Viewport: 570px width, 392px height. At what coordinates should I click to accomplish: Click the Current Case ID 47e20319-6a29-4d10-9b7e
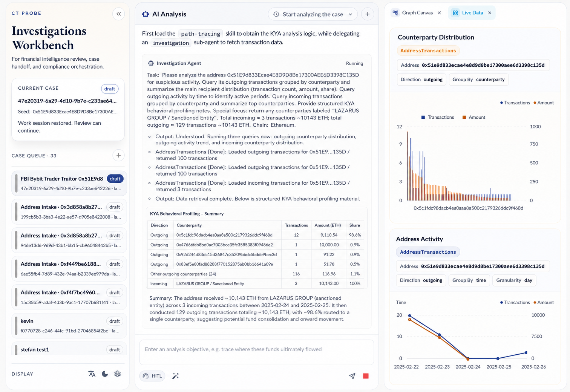pos(67,101)
